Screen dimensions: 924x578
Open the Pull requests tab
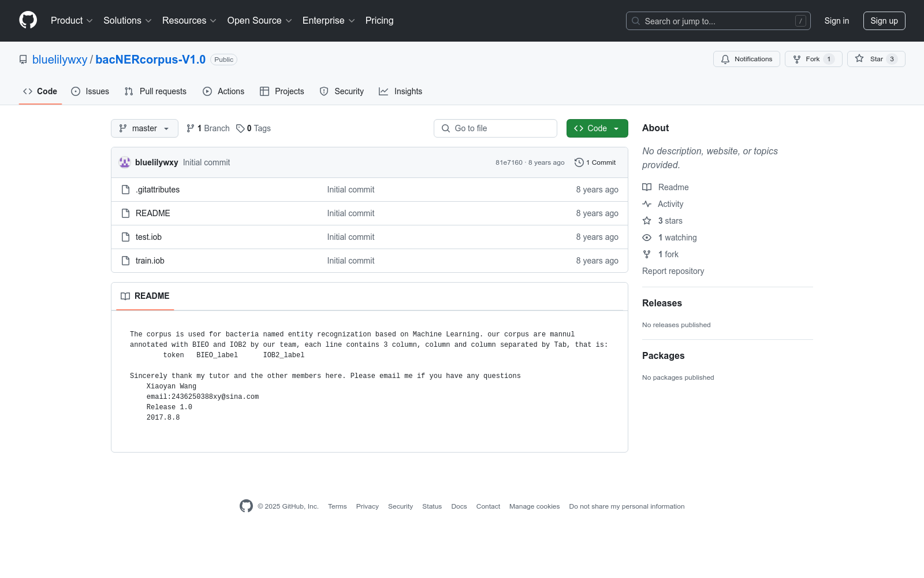click(x=155, y=91)
